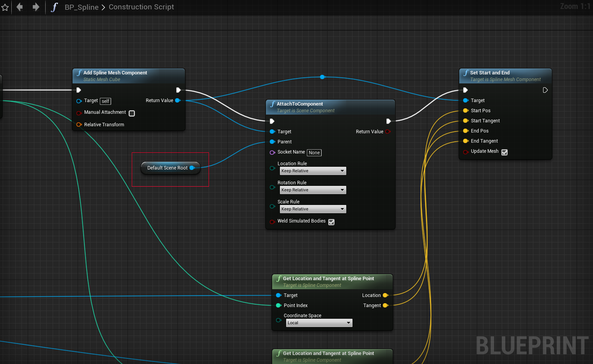Click Add Spline Mesh Component output exec pin

tap(178, 90)
